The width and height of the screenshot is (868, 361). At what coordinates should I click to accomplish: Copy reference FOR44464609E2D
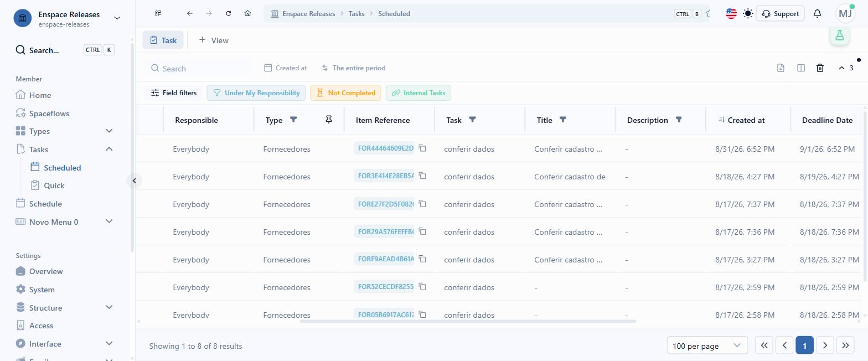pyautogui.click(x=422, y=148)
